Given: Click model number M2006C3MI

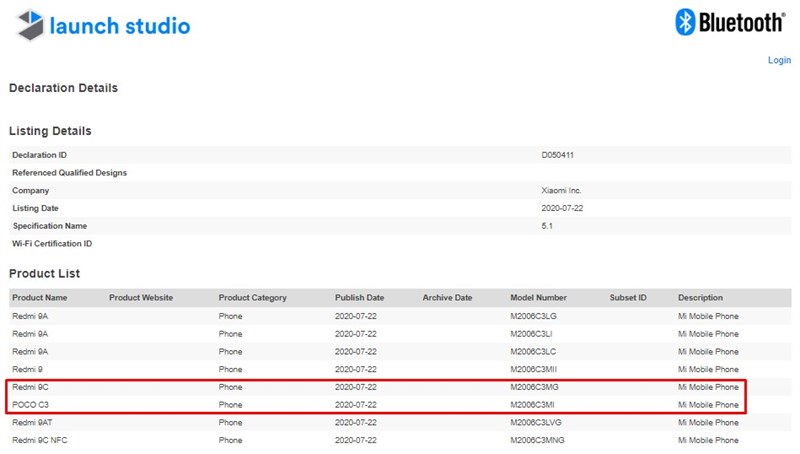Looking at the screenshot, I should point(532,405).
